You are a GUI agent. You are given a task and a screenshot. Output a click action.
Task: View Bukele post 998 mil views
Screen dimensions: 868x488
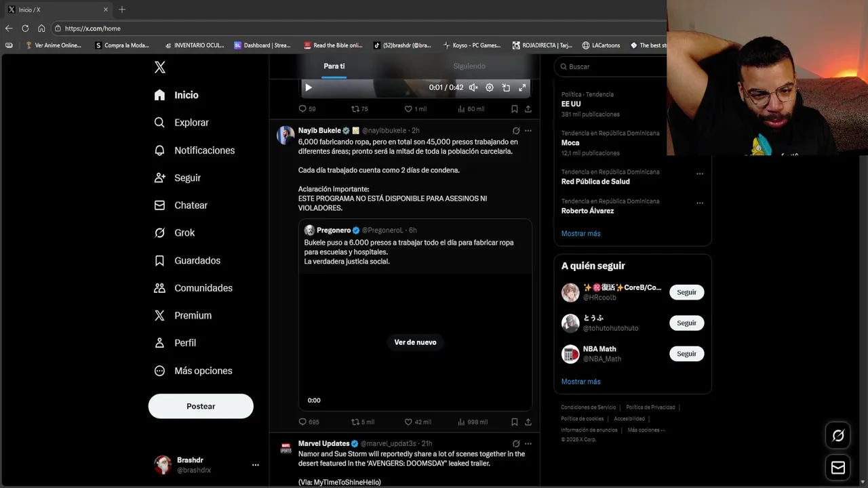pyautogui.click(x=473, y=422)
